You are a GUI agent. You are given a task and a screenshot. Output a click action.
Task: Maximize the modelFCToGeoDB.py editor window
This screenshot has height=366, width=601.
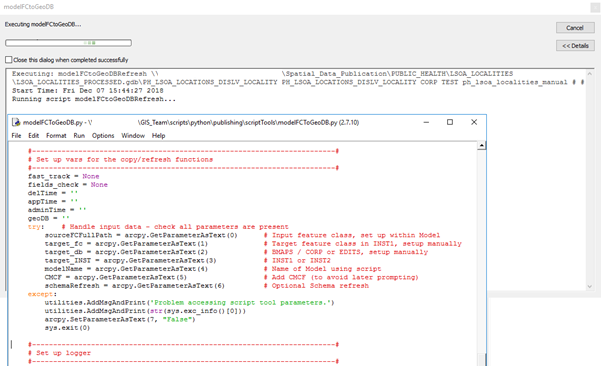pyautogui.click(x=450, y=122)
